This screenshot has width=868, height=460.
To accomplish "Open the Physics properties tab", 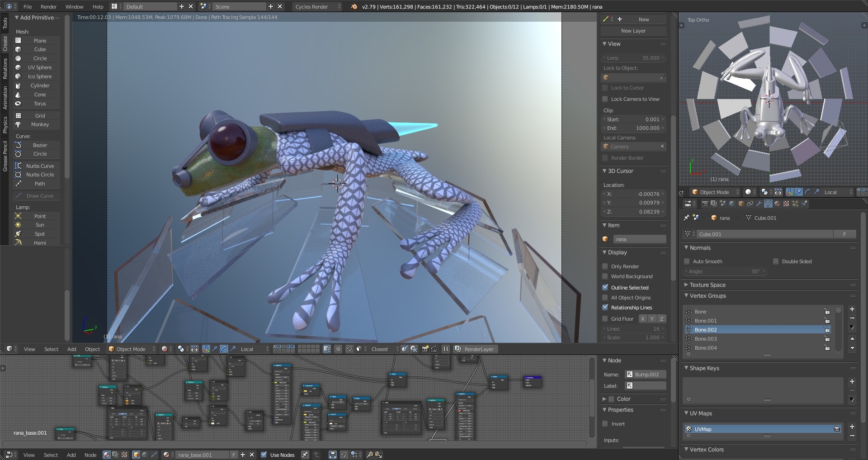I will coord(804,204).
